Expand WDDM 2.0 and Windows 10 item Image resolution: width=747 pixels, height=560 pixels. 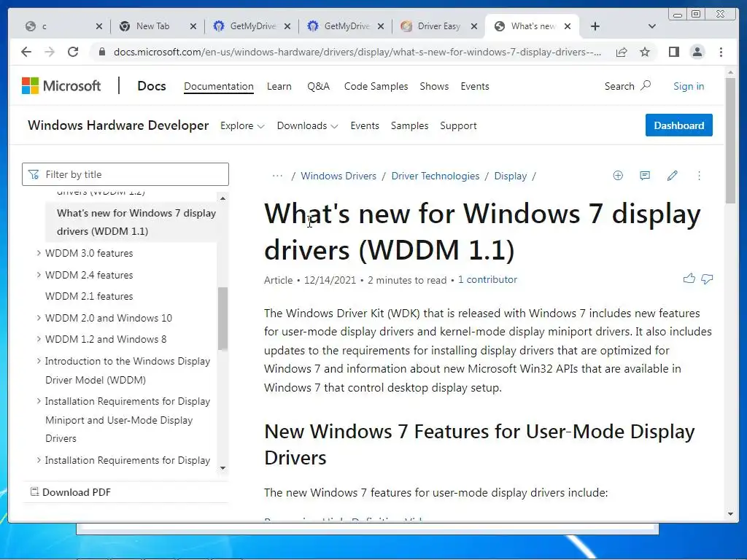[39, 318]
